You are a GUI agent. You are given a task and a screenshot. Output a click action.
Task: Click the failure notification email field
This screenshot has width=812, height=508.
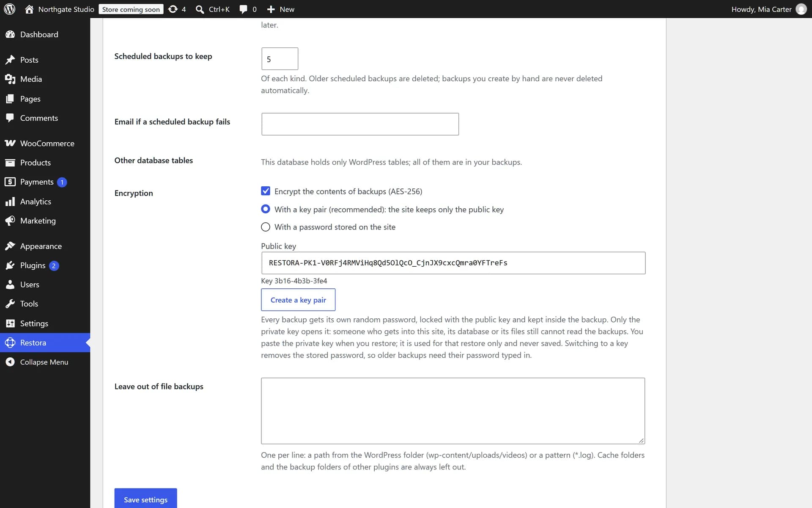pos(360,124)
